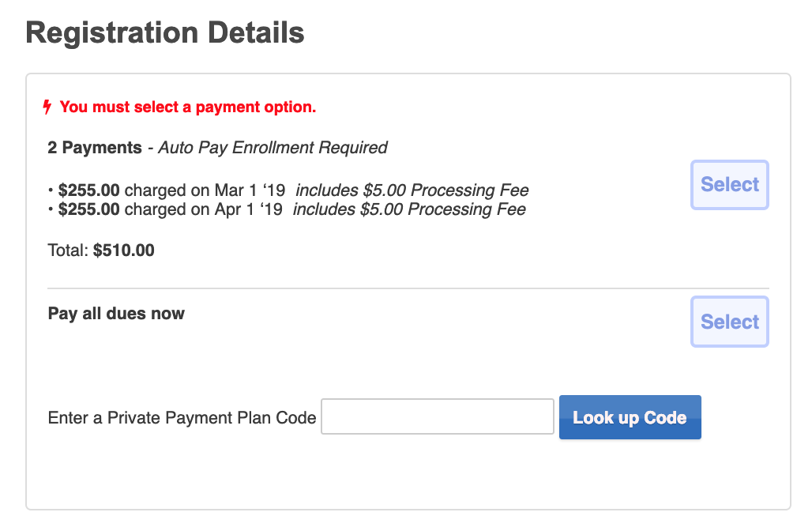Image resolution: width=812 pixels, height=531 pixels.
Task: Click the Processing Fee note on the March charge
Action: tap(412, 190)
